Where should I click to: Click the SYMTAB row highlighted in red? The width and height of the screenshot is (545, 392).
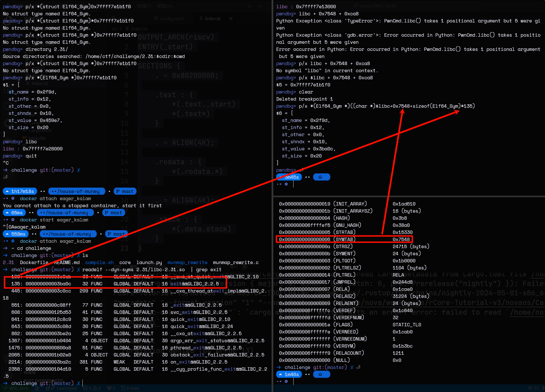click(x=344, y=239)
